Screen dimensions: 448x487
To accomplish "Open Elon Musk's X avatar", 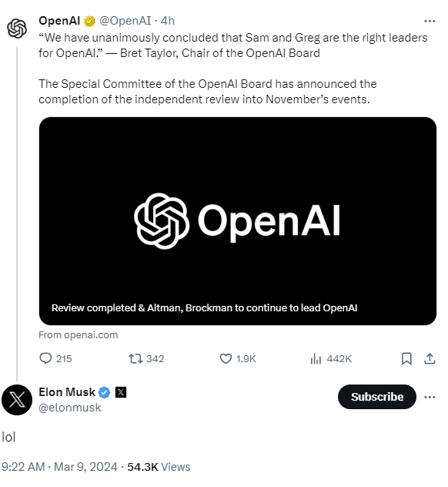I will pyautogui.click(x=17, y=400).
